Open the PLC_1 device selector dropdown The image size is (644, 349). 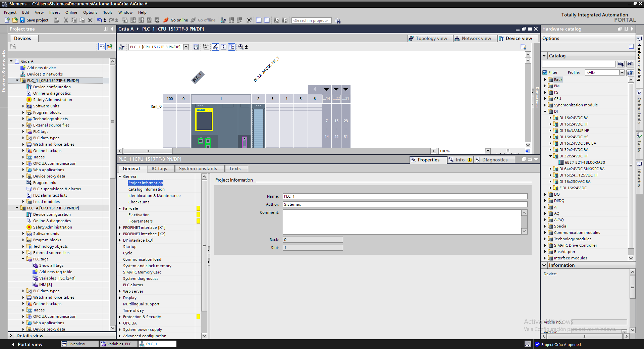[x=186, y=47]
